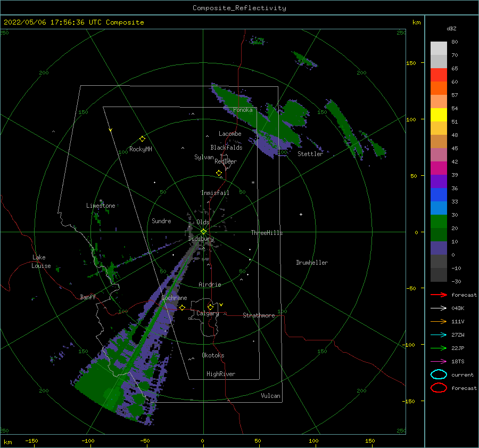Select the Stettler label
Image resolution: width=479 pixels, height=448 pixels.
coord(310,154)
